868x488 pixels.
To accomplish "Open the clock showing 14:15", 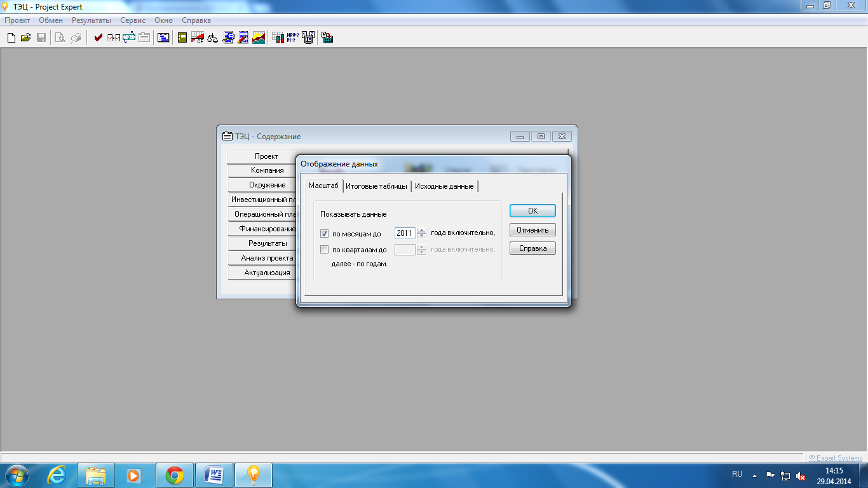I will pos(834,476).
